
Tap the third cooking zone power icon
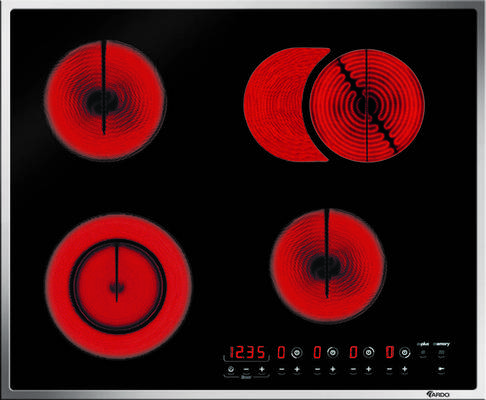[x=368, y=352]
